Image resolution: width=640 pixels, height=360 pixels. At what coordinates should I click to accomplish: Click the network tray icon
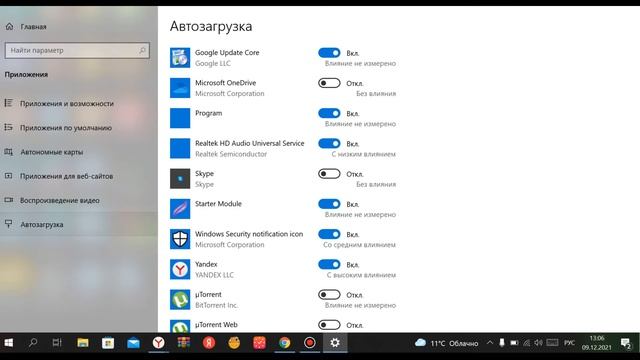pyautogui.click(x=527, y=343)
